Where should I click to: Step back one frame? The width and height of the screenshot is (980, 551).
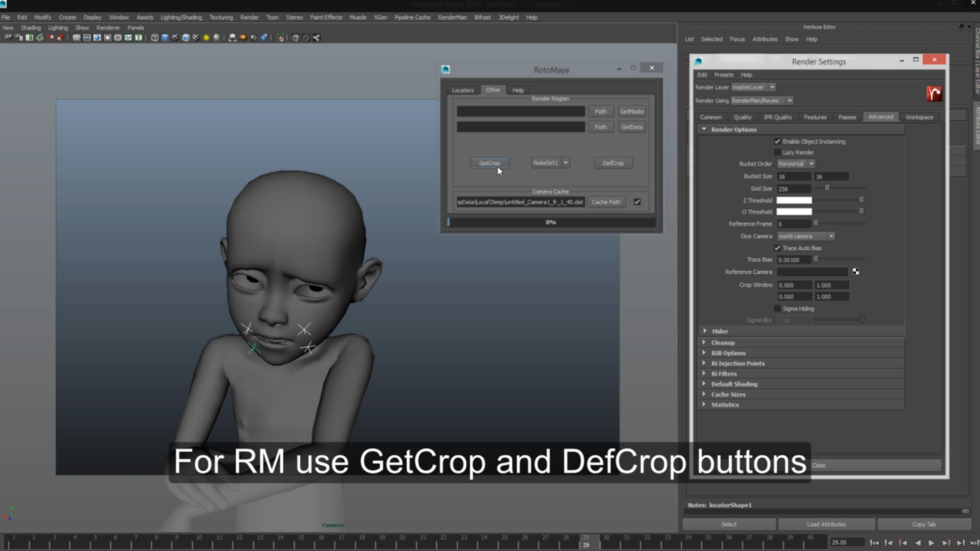point(889,543)
